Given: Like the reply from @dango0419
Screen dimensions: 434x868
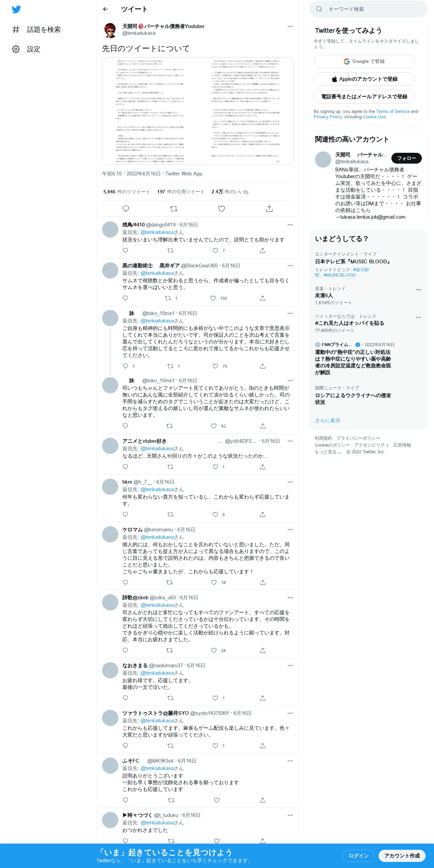Looking at the screenshot, I should click(215, 250).
